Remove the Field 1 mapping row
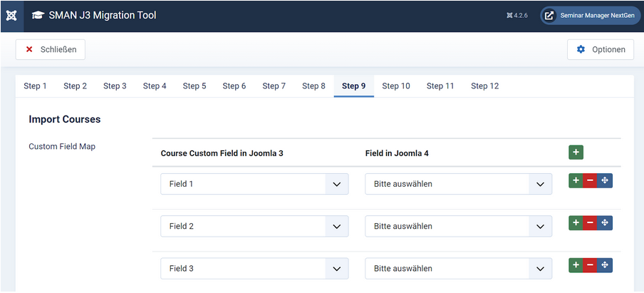Screen dimensions: 644x293 tap(590, 181)
